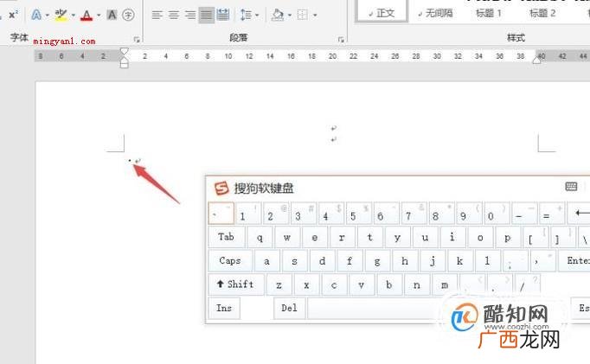Image resolution: width=590 pixels, height=364 pixels.
Task: Click slash key on soft keyboard
Action: 527,284
